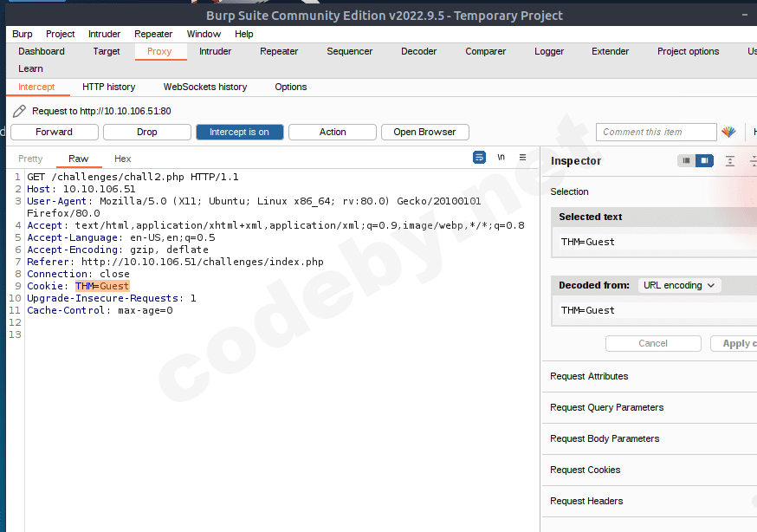
Task: Pick the multicolor highlight icon
Action: click(x=728, y=132)
